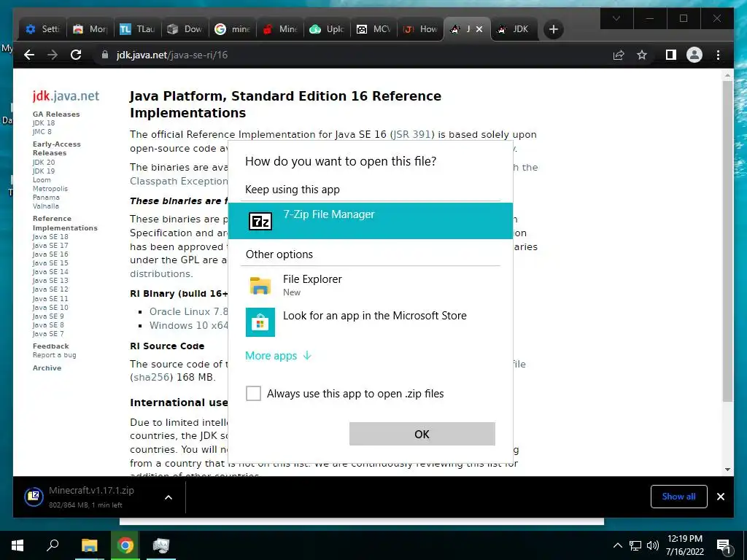Switch to the Upload cloud tab
Image resolution: width=747 pixels, height=560 pixels.
coord(327,29)
